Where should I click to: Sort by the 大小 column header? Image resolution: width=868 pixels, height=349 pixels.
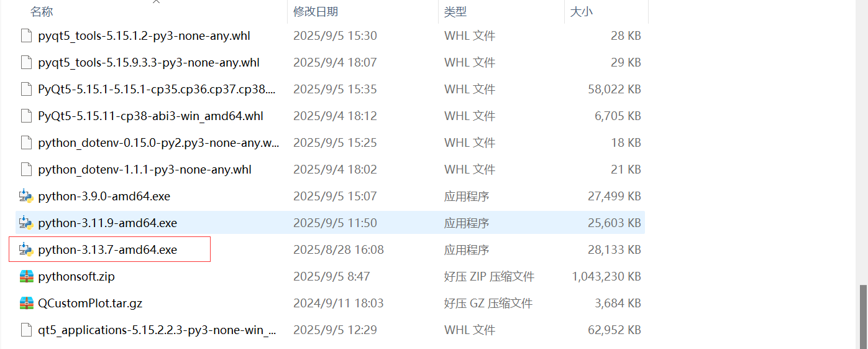point(582,12)
